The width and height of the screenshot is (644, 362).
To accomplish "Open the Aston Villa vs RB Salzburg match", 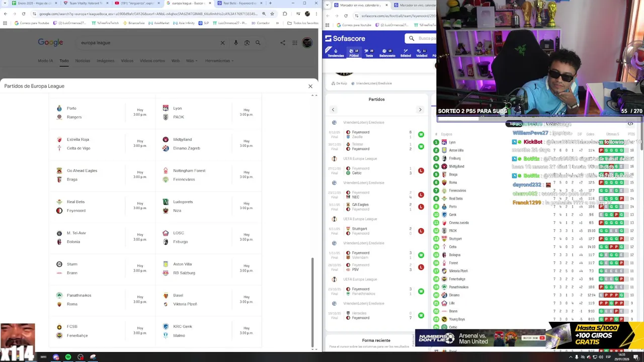I will 208,268.
